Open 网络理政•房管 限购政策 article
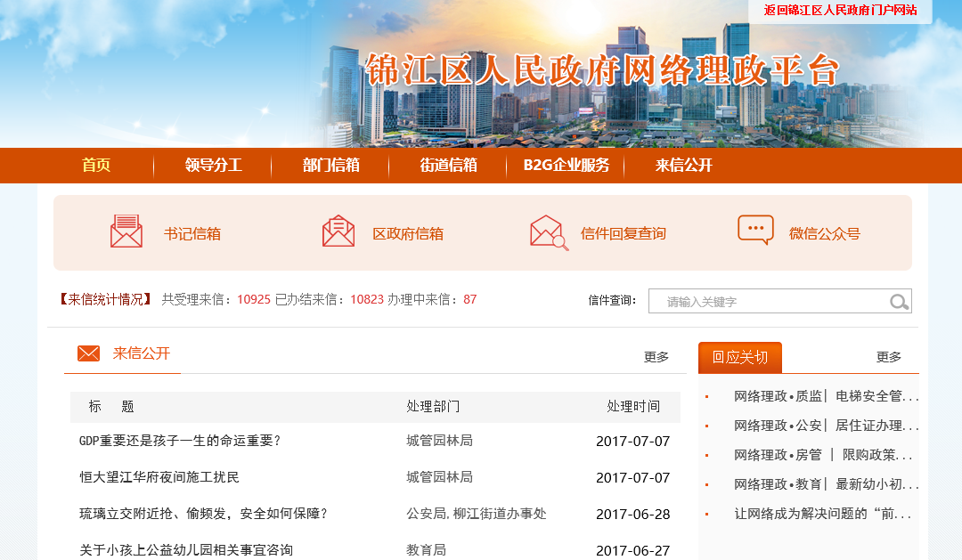Image resolution: width=962 pixels, height=560 pixels. coord(823,455)
